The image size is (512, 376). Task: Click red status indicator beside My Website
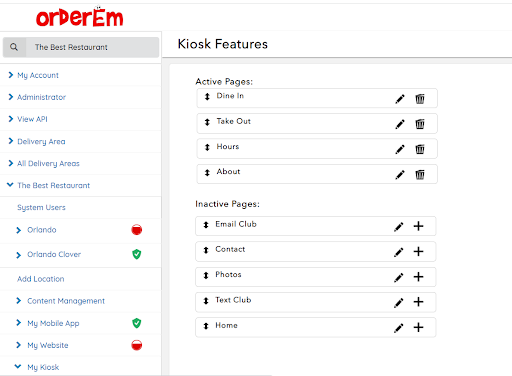tap(137, 345)
